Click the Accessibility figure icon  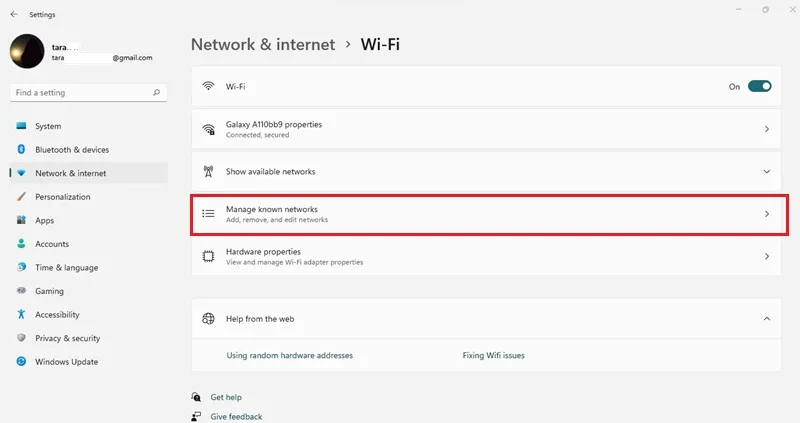pos(21,314)
